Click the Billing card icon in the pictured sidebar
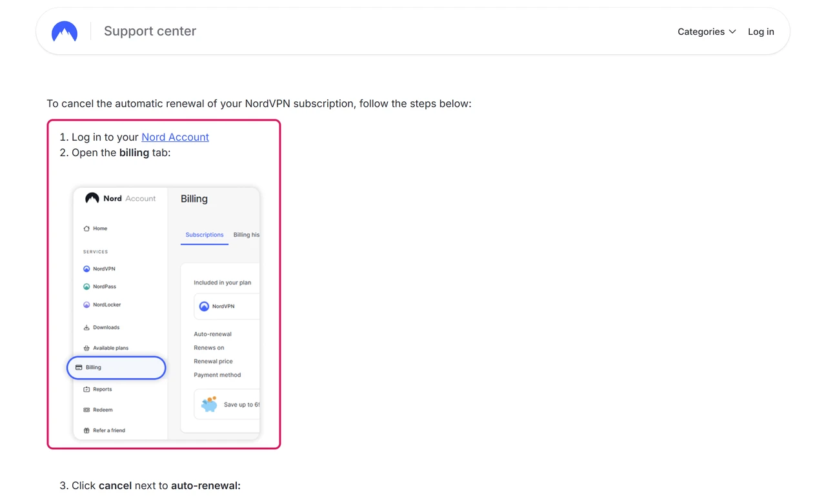Viewport: 826px width, 504px height. [79, 367]
